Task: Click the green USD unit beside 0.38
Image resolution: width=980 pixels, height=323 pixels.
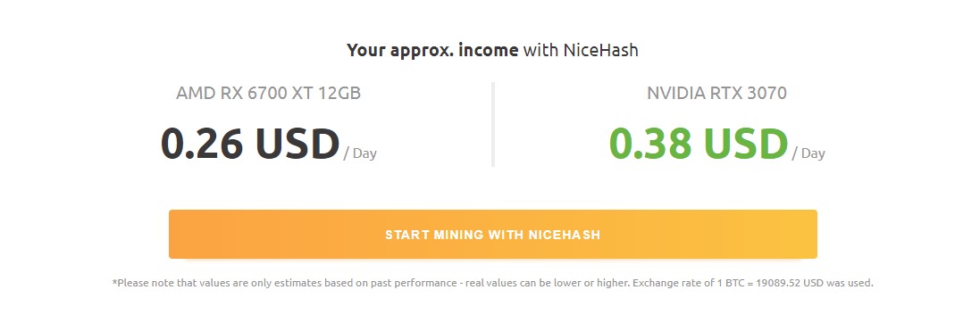Action: tap(746, 143)
